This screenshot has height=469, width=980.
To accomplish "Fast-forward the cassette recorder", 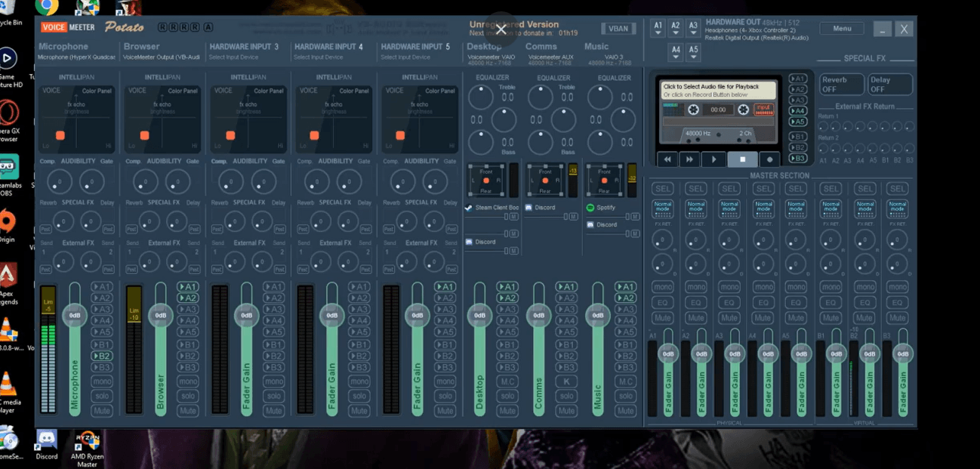I will point(689,159).
